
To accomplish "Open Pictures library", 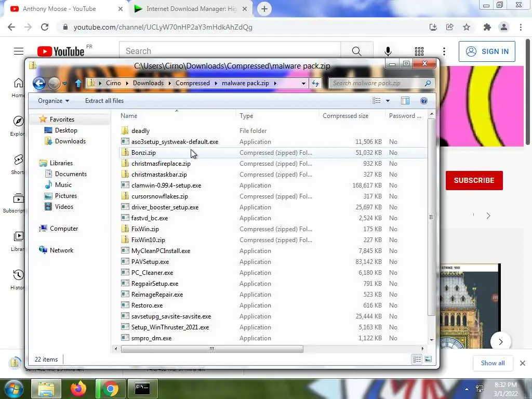I will coord(66,196).
